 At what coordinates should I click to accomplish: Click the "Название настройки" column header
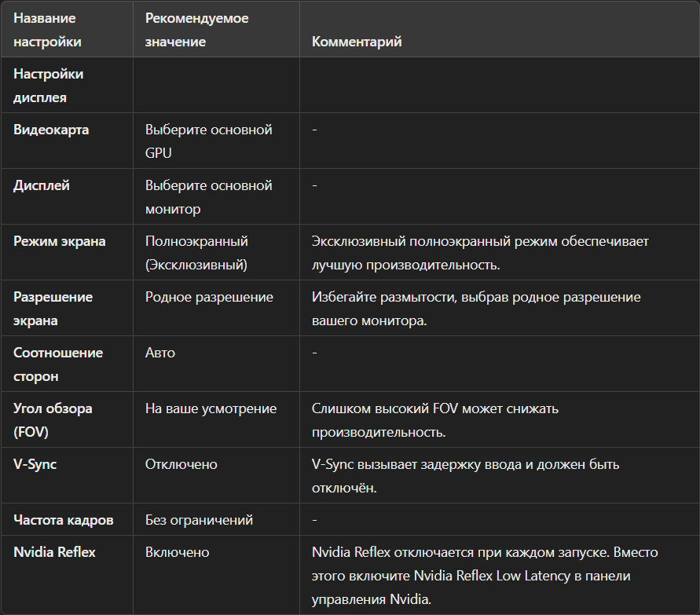coord(47,30)
